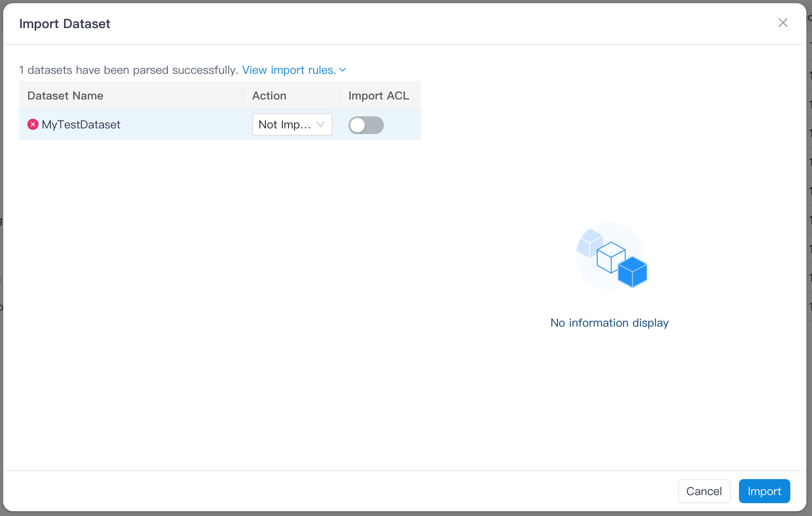
Task: Click the No information display text
Action: tap(609, 323)
